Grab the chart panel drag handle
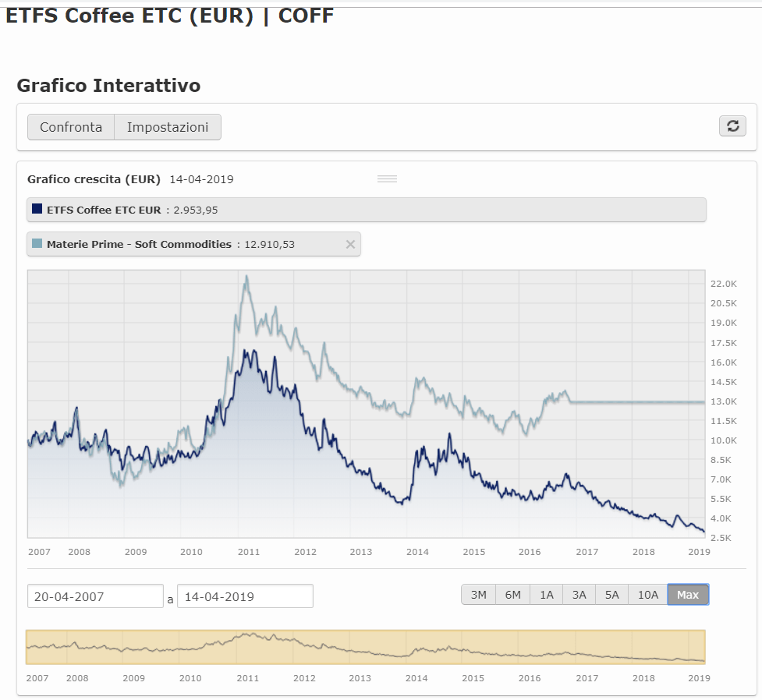Screen dimensions: 762x700 [x=387, y=179]
